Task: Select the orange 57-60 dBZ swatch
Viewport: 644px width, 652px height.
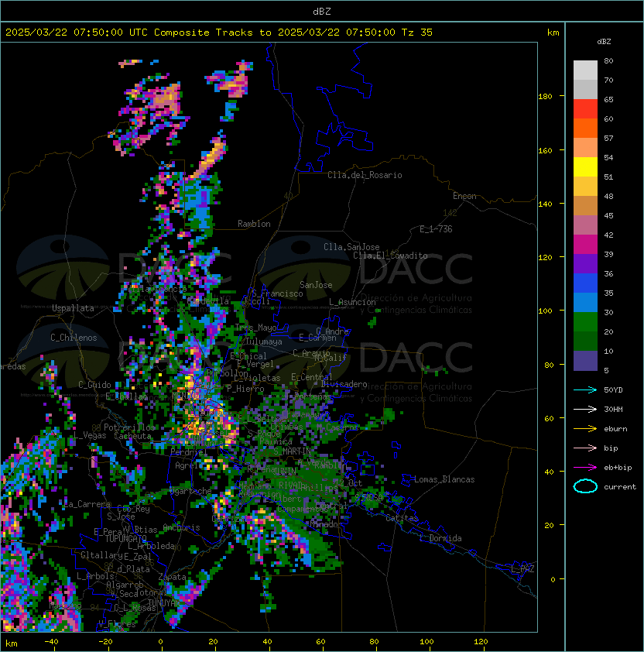Action: [x=585, y=128]
